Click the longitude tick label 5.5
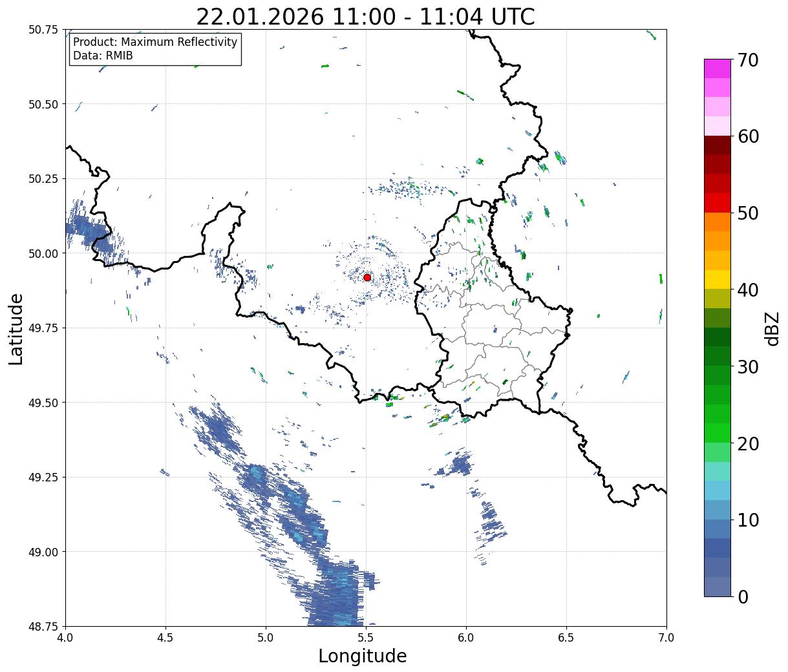788x672 pixels. 366,638
